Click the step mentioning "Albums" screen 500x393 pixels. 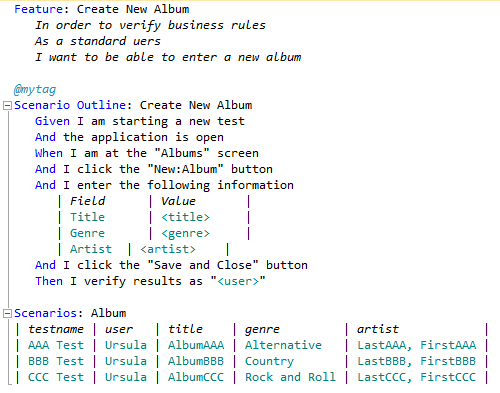(147, 153)
